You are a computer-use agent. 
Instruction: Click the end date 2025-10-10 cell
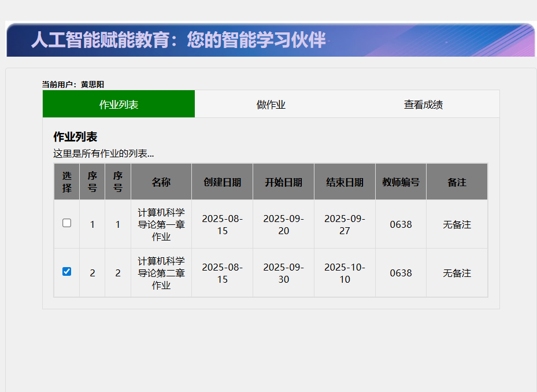coord(345,273)
